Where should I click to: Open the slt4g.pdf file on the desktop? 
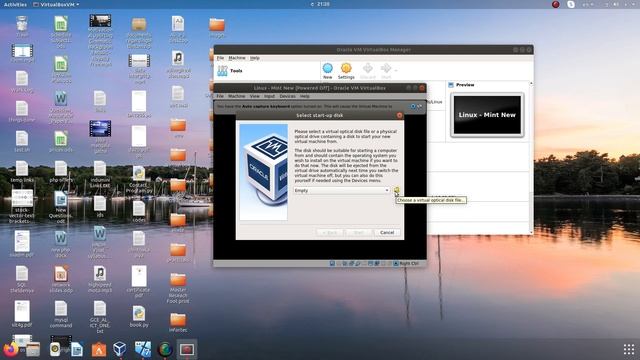[22, 314]
